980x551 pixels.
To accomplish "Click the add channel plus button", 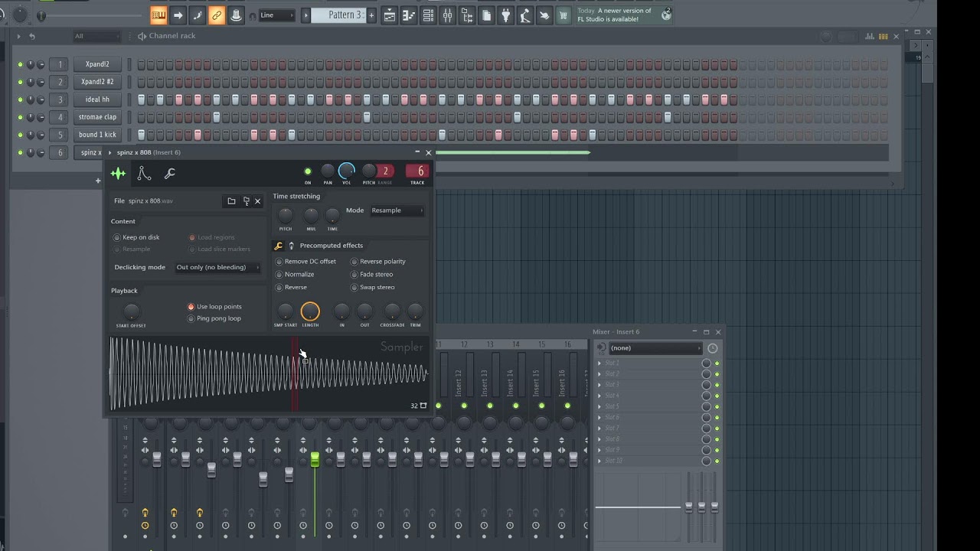I will pyautogui.click(x=98, y=181).
